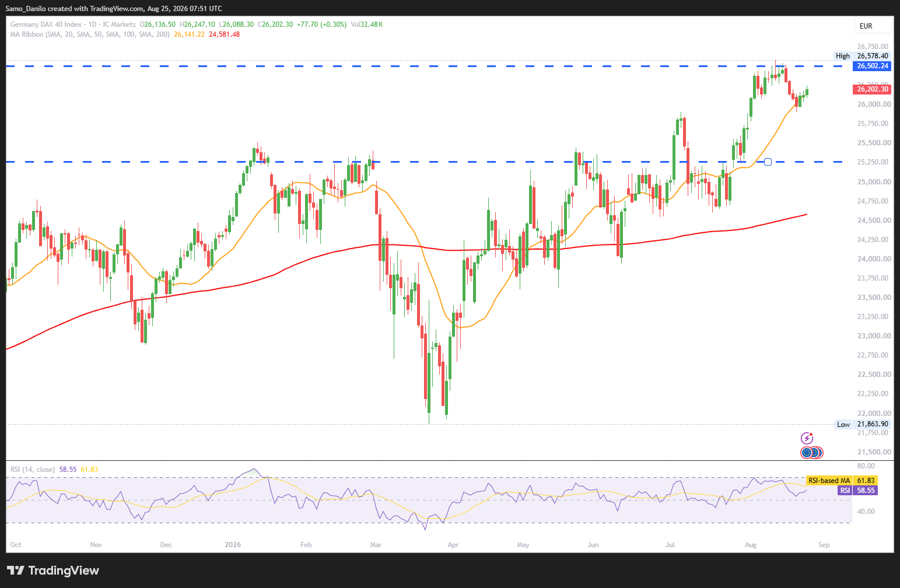Click the Oct label on the time axis
This screenshot has width=900, height=588.
(16, 545)
